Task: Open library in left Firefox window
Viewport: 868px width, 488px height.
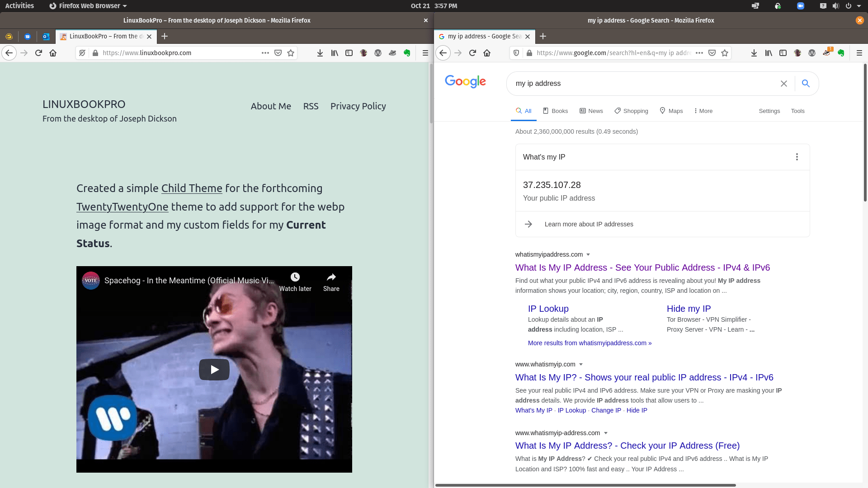Action: (335, 53)
